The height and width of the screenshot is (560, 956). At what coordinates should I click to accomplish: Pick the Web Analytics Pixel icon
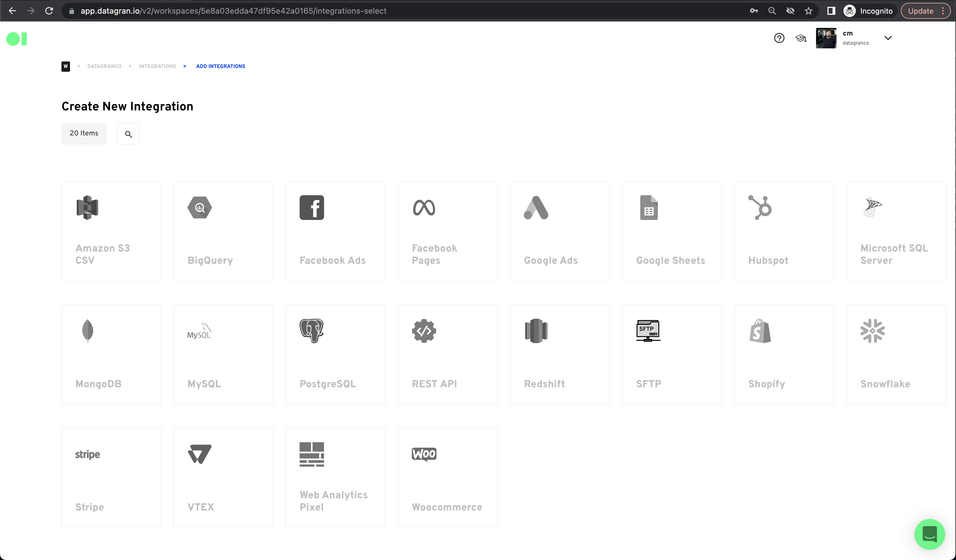coord(312,454)
